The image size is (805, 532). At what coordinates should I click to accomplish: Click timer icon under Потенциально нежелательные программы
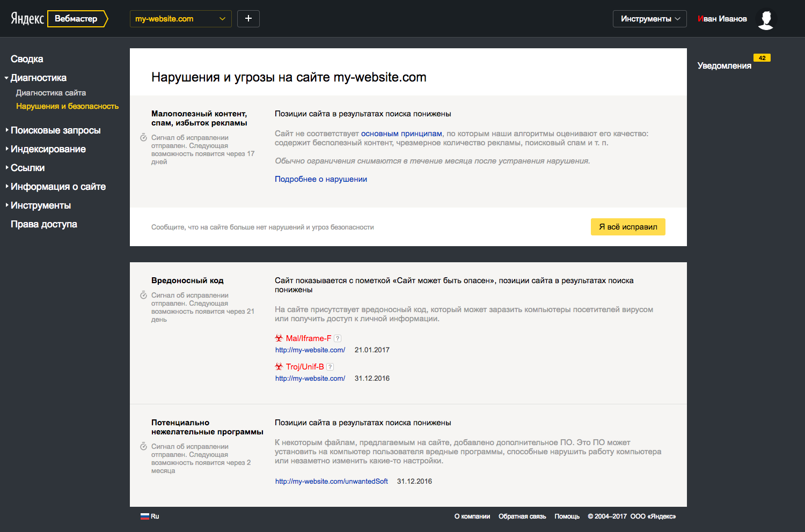144,447
